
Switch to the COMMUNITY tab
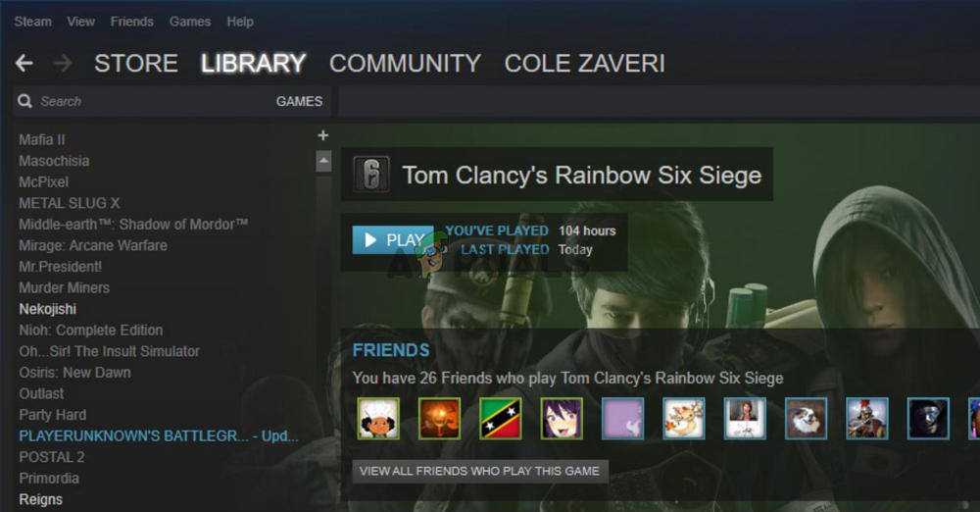[x=405, y=63]
